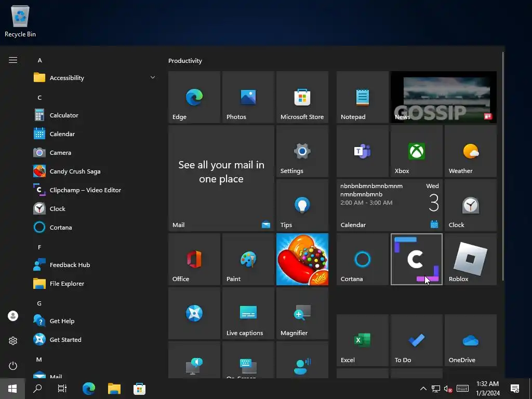The width and height of the screenshot is (532, 399).
Task: Open the News live tile
Action: [444, 97]
